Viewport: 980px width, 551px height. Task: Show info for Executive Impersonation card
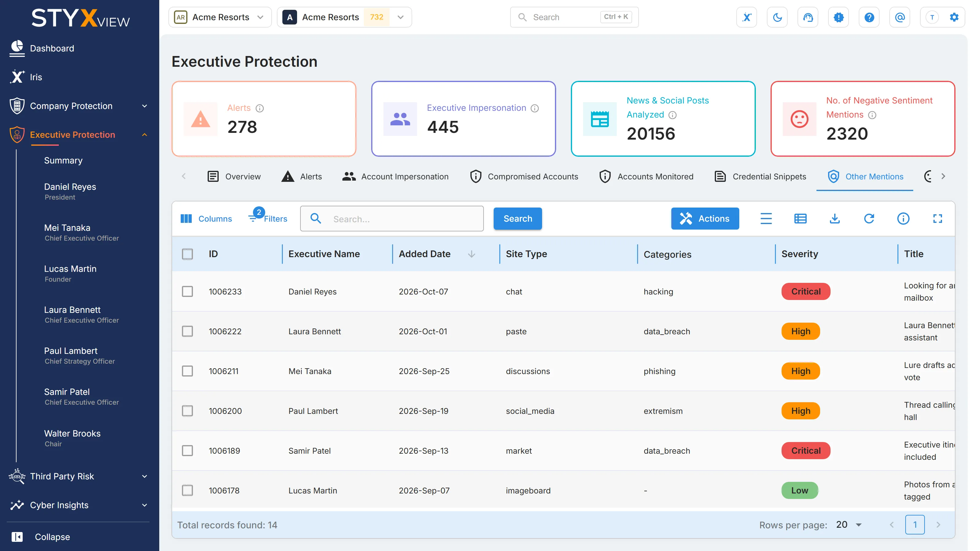(534, 108)
